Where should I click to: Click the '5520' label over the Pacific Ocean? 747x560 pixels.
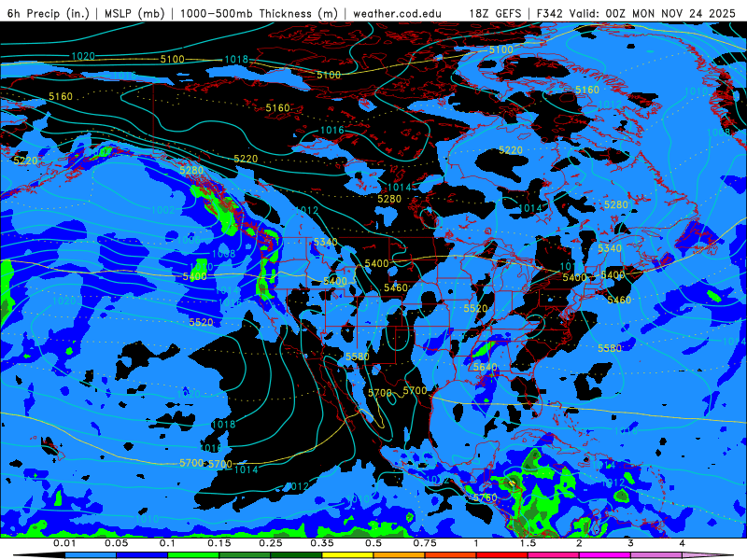pyautogui.click(x=201, y=322)
